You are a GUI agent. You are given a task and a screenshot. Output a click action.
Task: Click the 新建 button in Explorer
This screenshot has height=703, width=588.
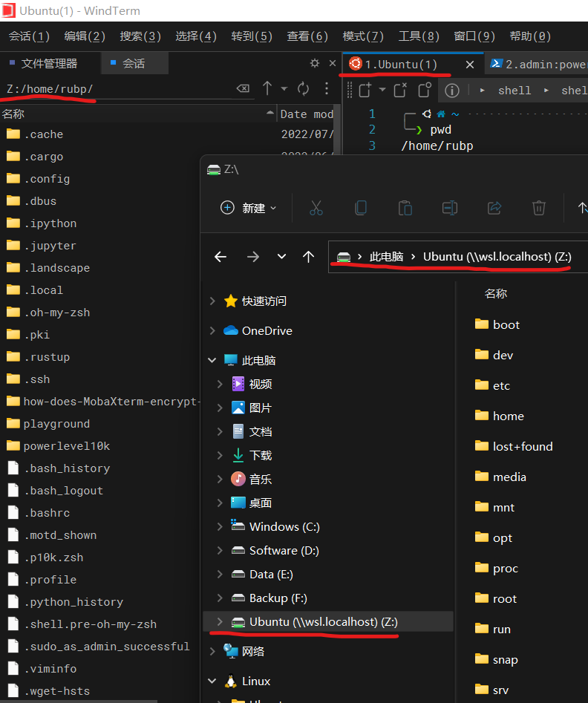tap(248, 208)
